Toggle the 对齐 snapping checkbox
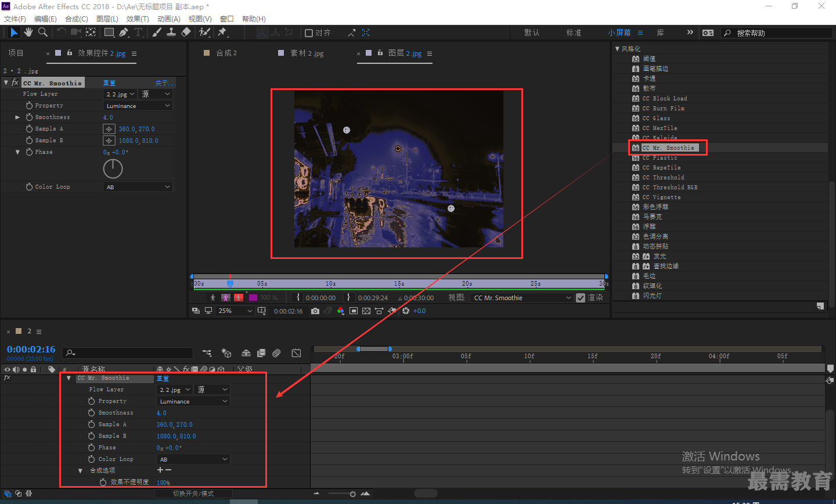This screenshot has height=504, width=836. [309, 33]
